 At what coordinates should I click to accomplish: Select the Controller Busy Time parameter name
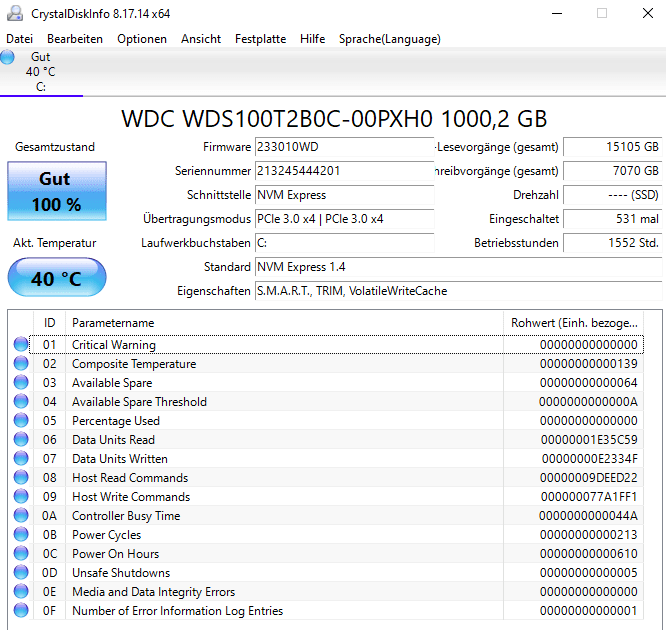click(126, 516)
